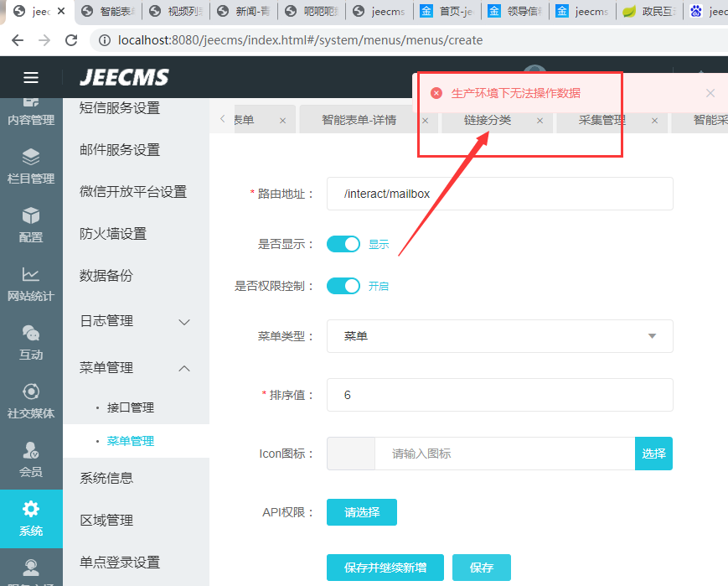Open 栏目管理 in the left sidebar
This screenshot has width=728, height=586.
(31, 166)
